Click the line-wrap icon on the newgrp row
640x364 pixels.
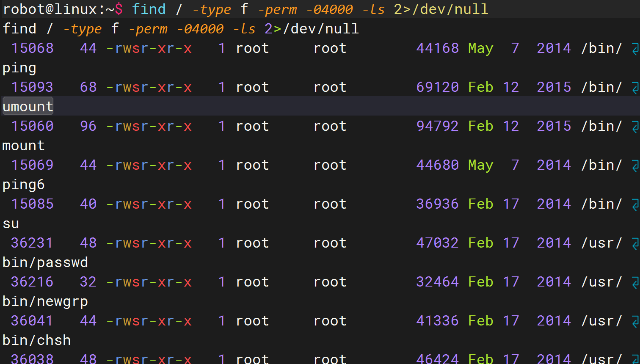point(635,283)
